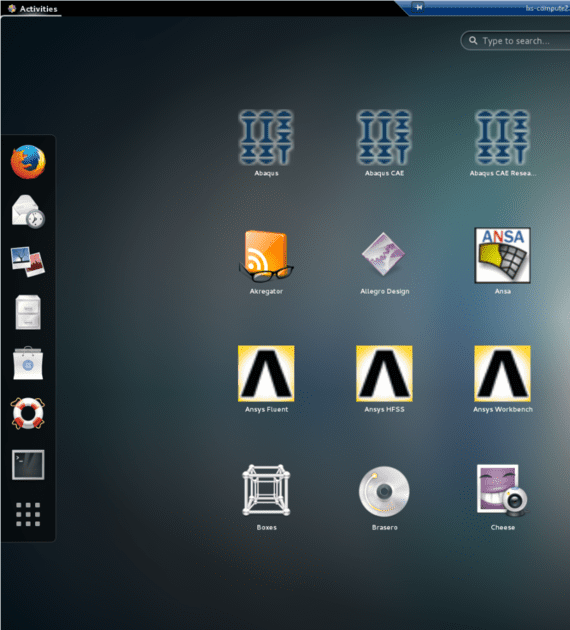Viewport: 570px width, 630px height.
Task: Launch Ansys Workbench
Action: tap(503, 379)
